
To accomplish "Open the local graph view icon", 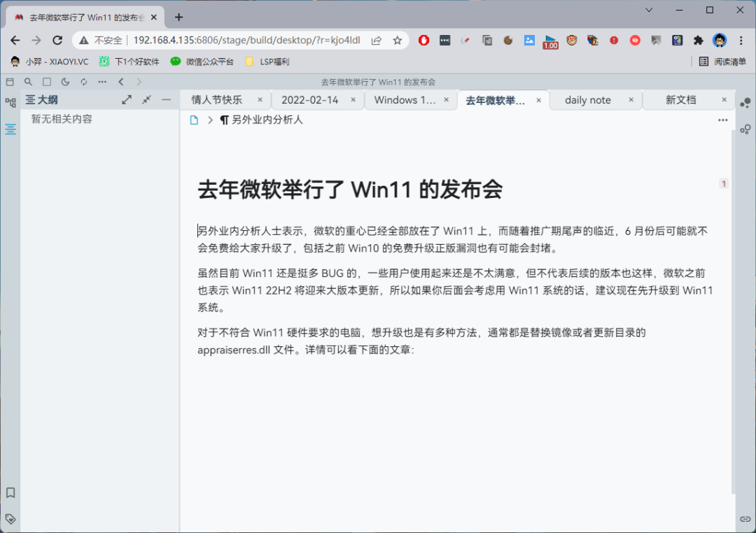I will click(x=745, y=129).
